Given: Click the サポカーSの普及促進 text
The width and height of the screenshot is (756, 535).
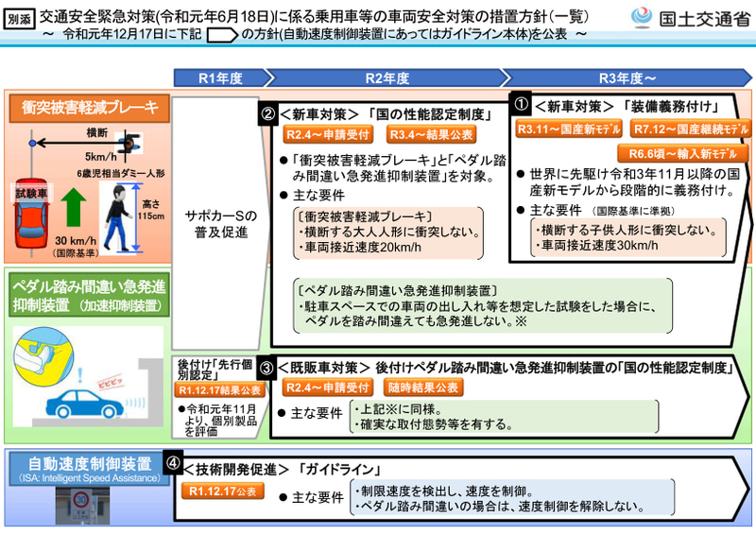Looking at the screenshot, I should click(x=221, y=224).
